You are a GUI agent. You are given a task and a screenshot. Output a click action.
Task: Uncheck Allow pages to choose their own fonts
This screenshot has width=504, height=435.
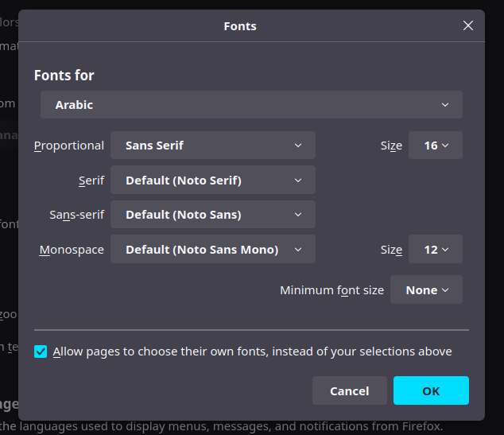point(41,351)
